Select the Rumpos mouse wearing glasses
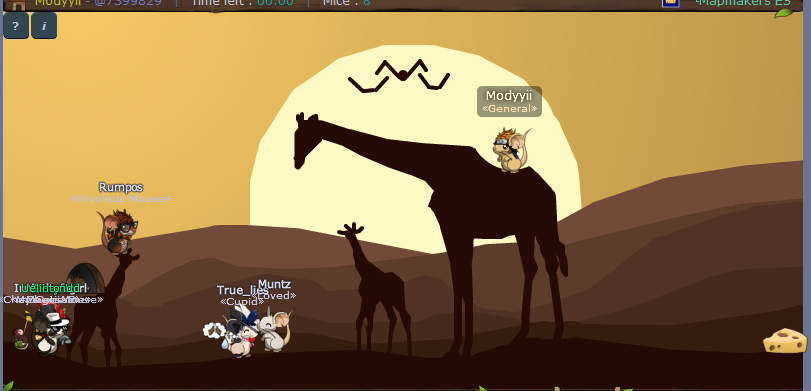This screenshot has height=391, width=811. pyautogui.click(x=118, y=232)
